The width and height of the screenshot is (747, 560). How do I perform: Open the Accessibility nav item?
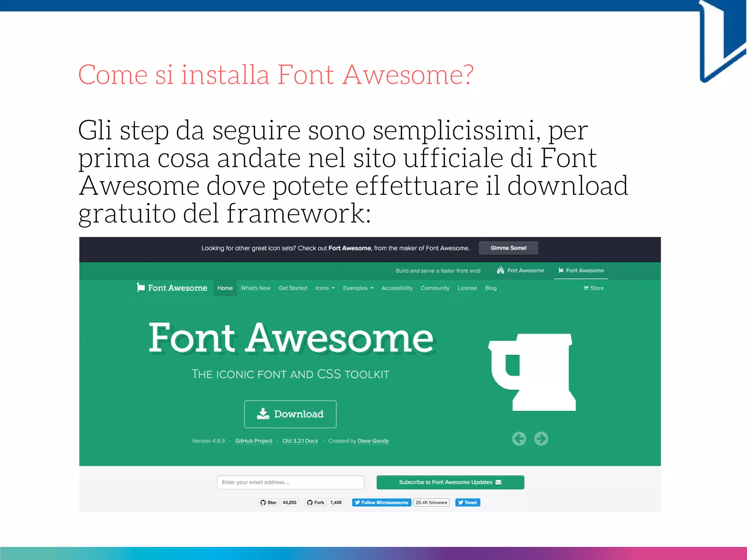click(x=397, y=288)
